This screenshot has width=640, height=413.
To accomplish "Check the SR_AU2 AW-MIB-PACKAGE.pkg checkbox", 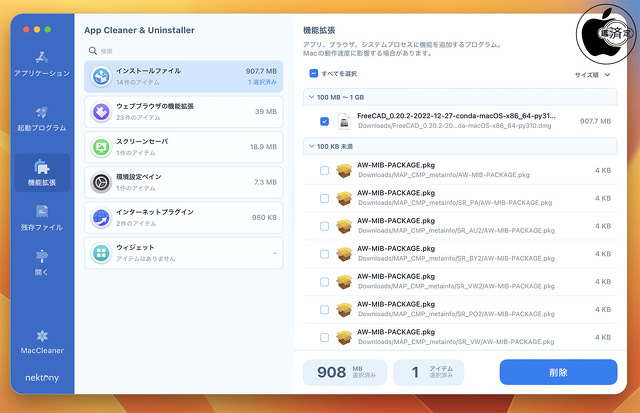I will coord(324,226).
